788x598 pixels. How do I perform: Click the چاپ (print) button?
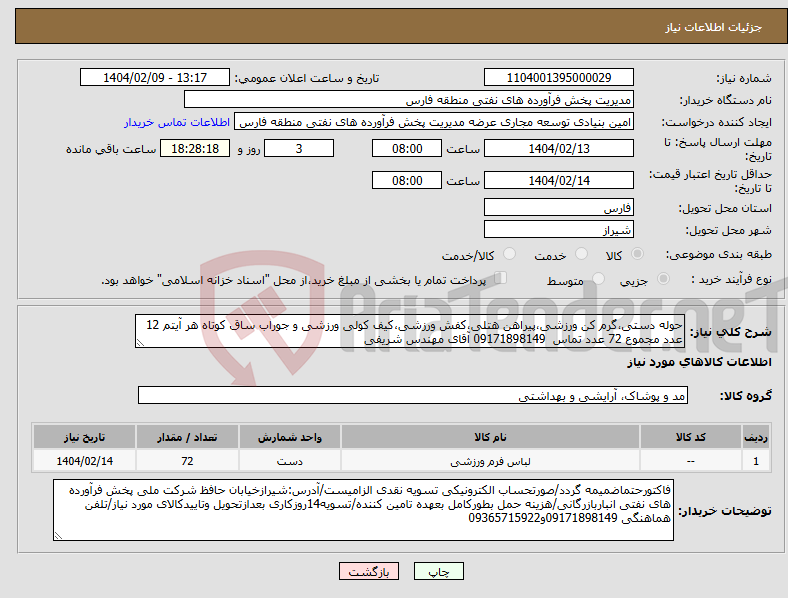(x=438, y=571)
